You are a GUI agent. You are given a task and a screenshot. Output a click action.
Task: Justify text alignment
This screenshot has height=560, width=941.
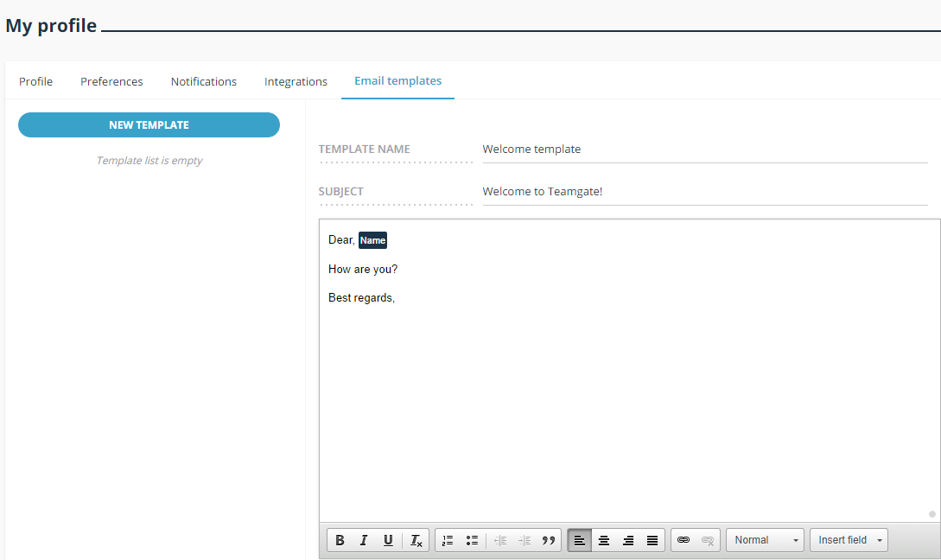click(x=652, y=540)
